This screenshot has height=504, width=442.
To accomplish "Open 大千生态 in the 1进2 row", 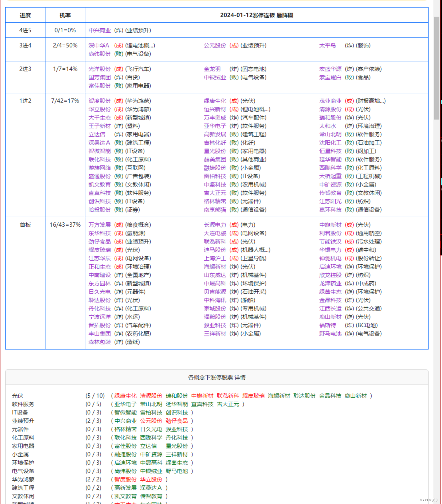I will click(100, 117).
